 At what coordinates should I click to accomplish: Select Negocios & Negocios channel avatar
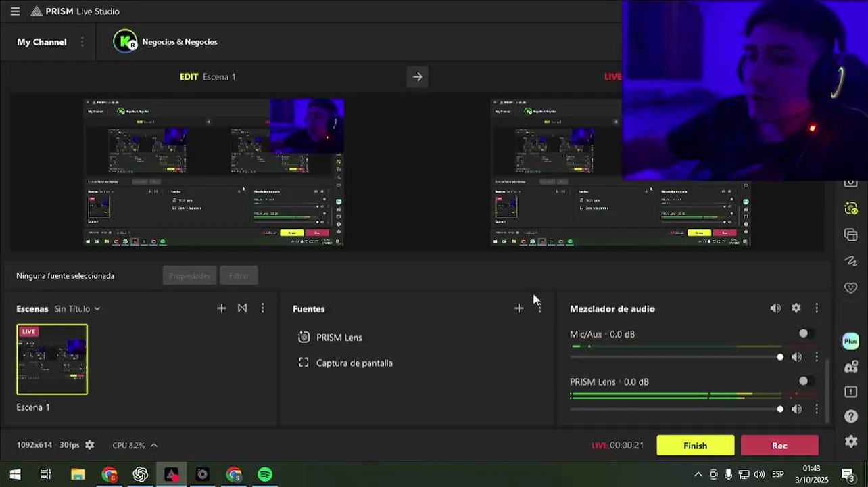click(125, 41)
